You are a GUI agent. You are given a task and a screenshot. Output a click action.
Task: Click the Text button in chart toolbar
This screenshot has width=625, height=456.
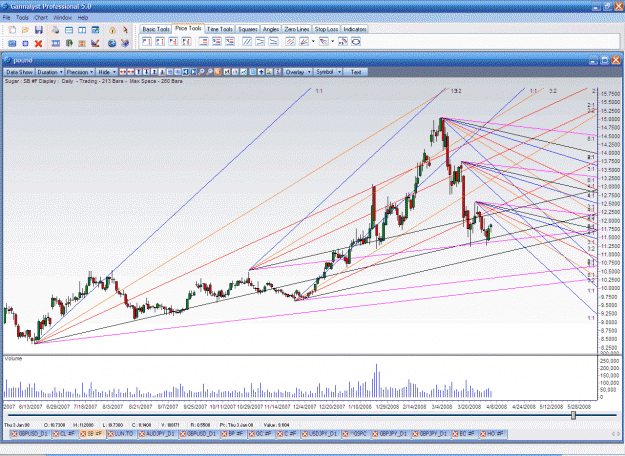tap(356, 72)
